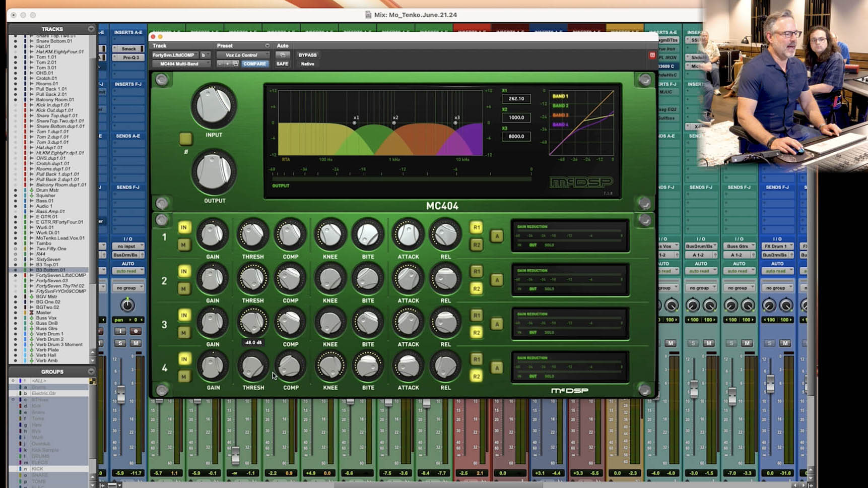
Task: Toggle band 2 IN button
Action: pyautogui.click(x=184, y=271)
